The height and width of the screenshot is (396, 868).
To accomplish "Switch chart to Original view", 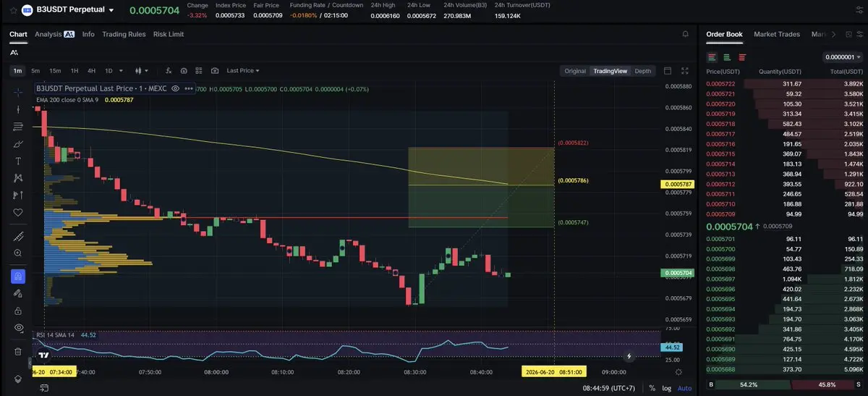I will pyautogui.click(x=575, y=71).
